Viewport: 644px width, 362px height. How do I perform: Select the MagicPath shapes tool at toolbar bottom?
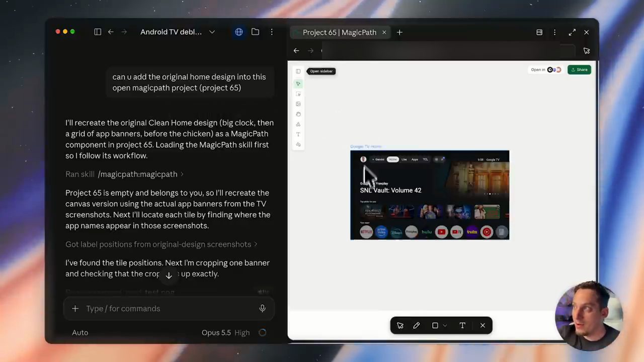(x=298, y=145)
